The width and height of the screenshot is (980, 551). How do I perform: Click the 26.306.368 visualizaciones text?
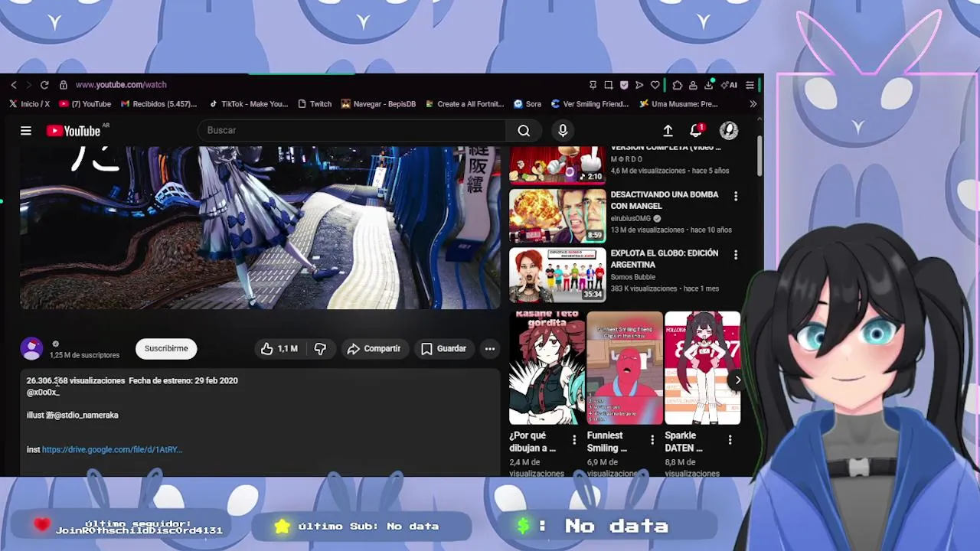(x=75, y=380)
